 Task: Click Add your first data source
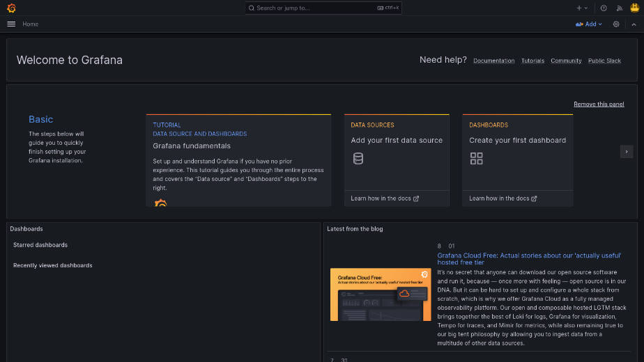(x=397, y=141)
